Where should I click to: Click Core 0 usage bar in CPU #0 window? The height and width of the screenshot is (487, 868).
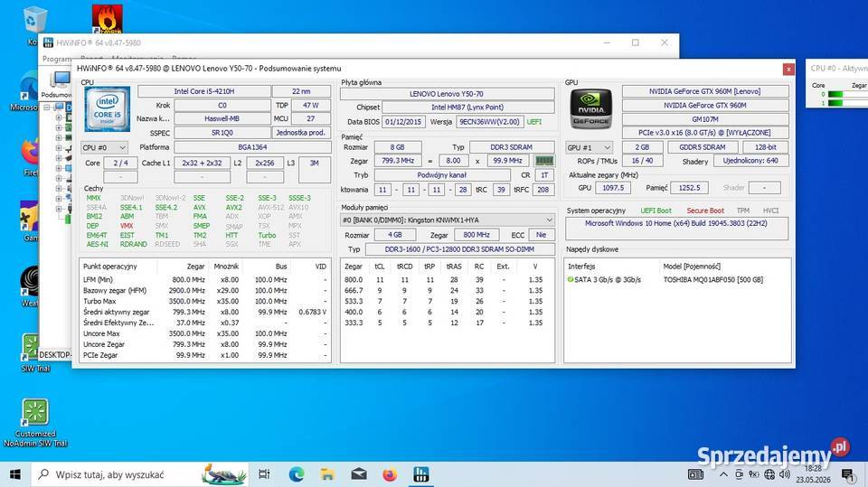click(847, 95)
